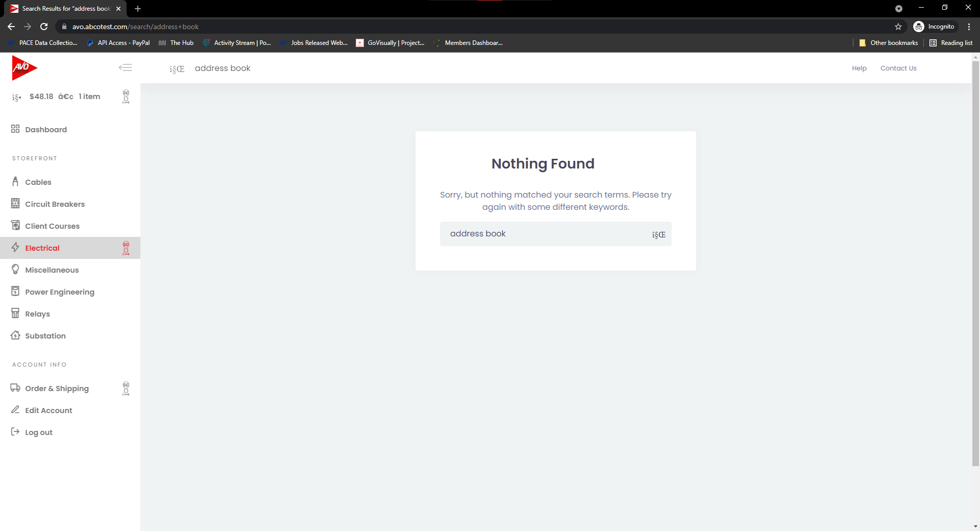Click the Client Courses icon
Viewport: 980px width, 531px height.
point(15,226)
